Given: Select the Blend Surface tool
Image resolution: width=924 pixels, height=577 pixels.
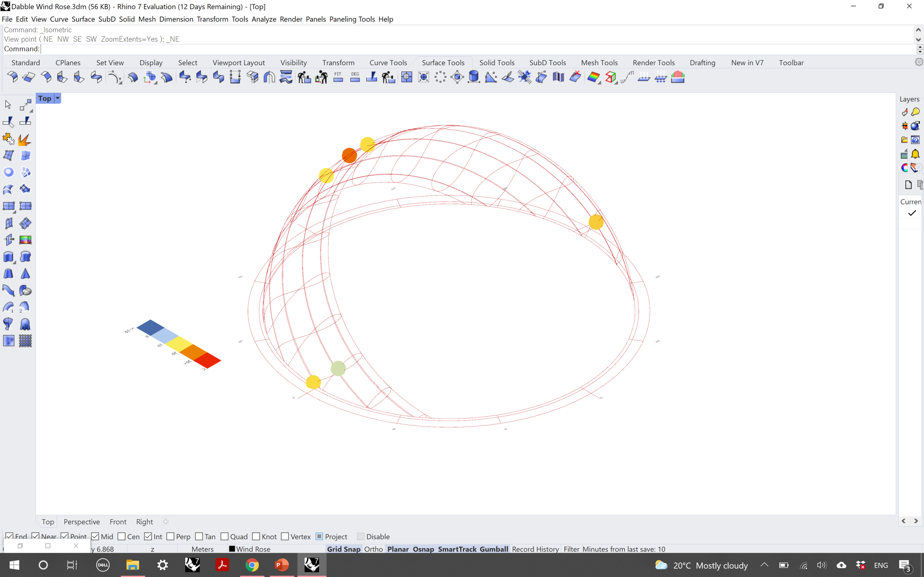Looking at the screenshot, I should [96, 77].
